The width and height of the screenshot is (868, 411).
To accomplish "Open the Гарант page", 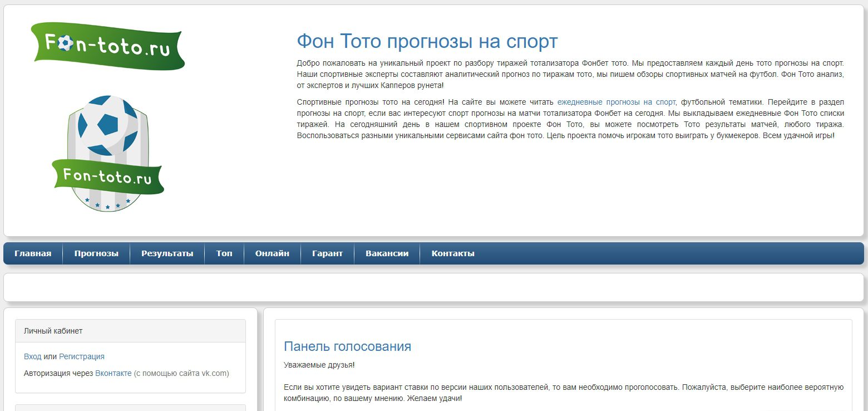I will pos(328,253).
